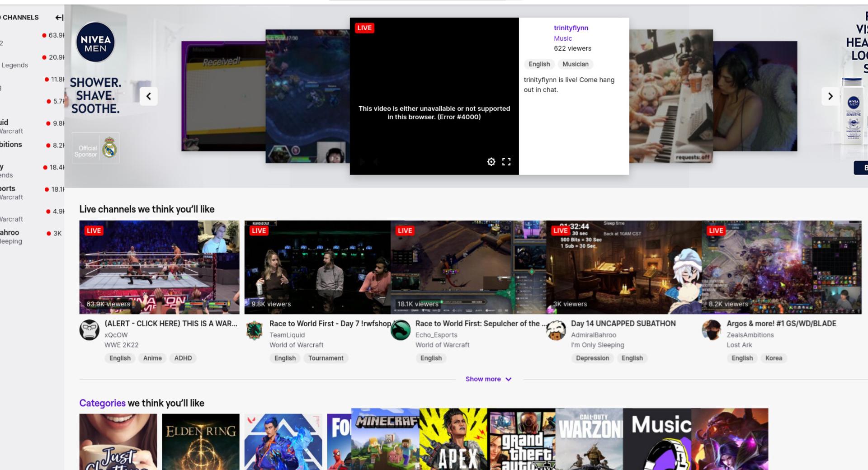Select English tag on featured stream
The image size is (868, 470).
[539, 64]
